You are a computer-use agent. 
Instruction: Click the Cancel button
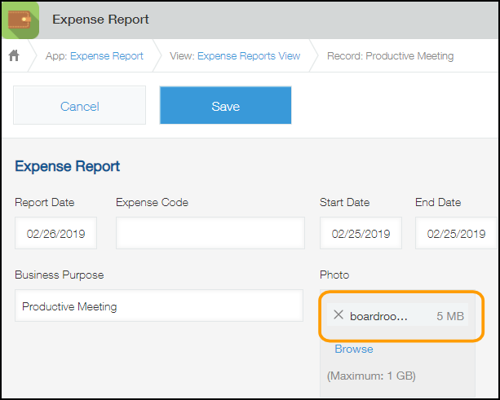[80, 105]
